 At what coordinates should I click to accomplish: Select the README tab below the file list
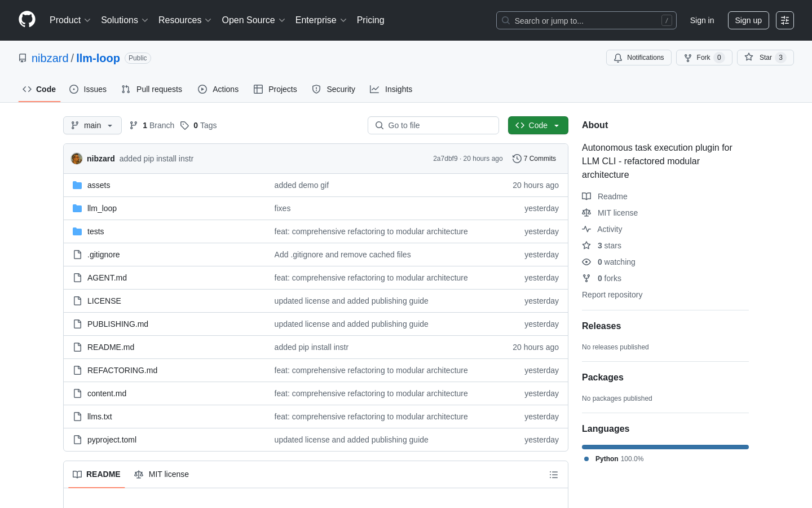(96, 474)
